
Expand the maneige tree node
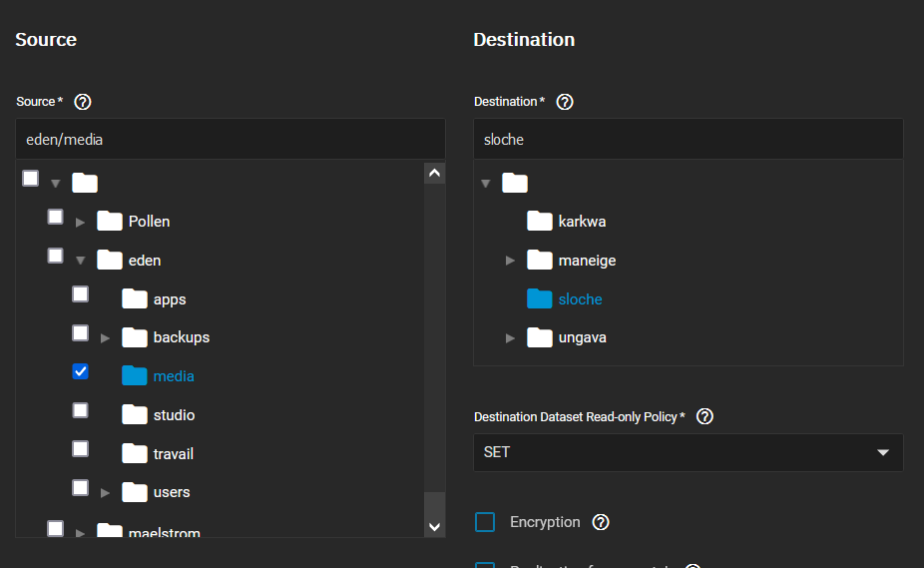tap(510, 261)
